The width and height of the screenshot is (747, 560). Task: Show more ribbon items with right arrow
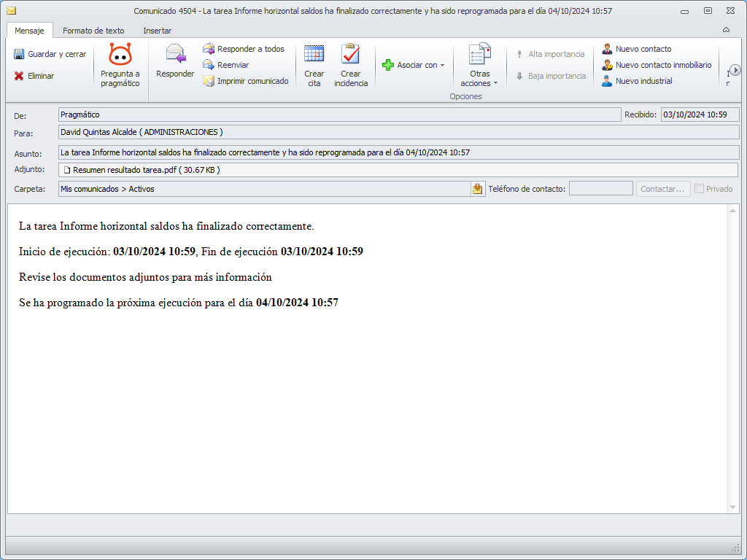coord(735,71)
